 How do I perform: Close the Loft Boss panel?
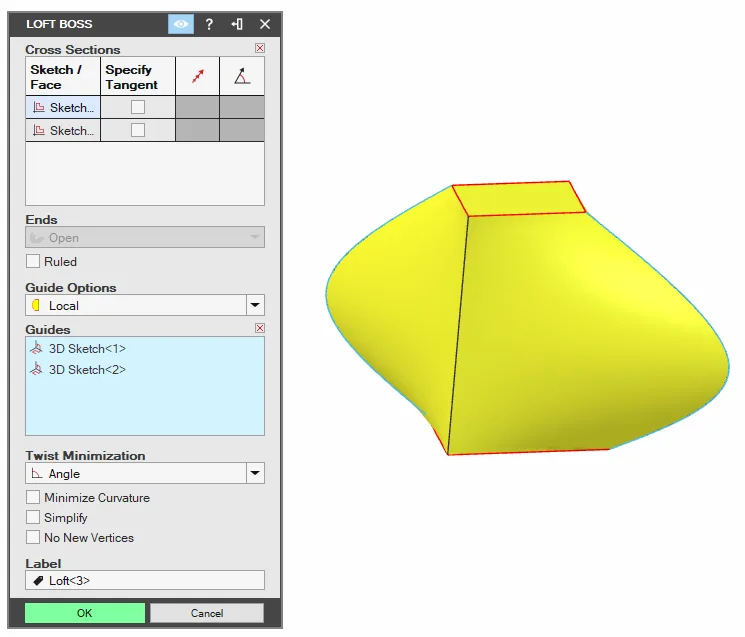click(265, 24)
